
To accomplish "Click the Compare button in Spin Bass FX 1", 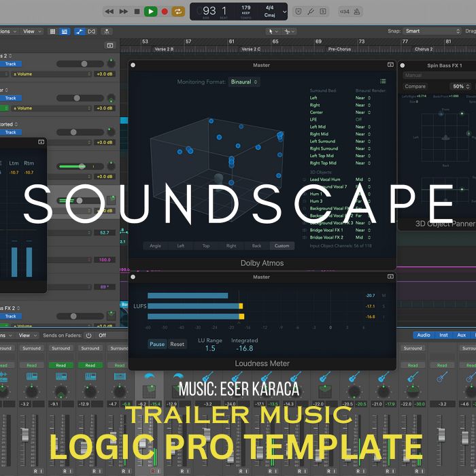I will [x=415, y=86].
